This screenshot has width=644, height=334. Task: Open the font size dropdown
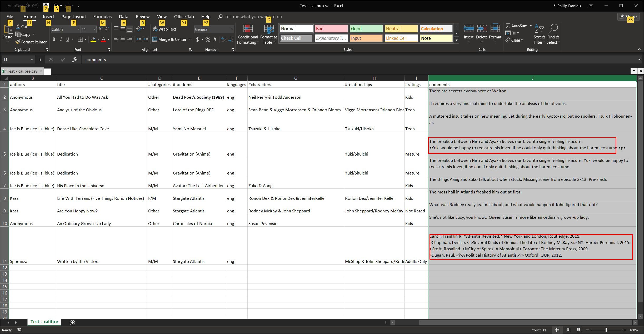click(x=94, y=29)
